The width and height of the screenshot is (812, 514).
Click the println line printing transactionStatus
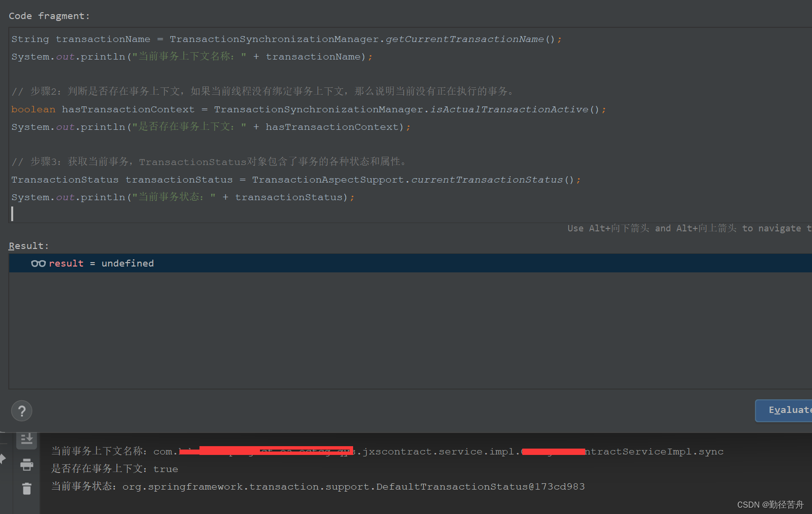[x=183, y=197]
